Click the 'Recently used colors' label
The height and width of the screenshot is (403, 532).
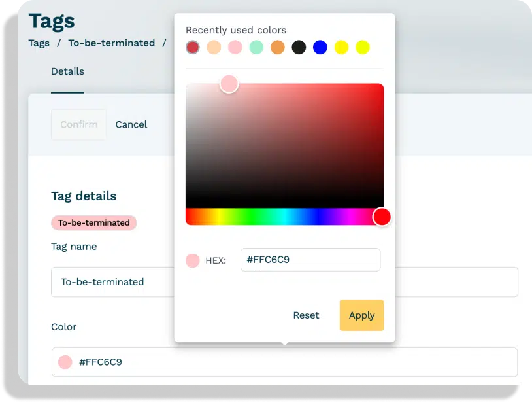coord(236,30)
